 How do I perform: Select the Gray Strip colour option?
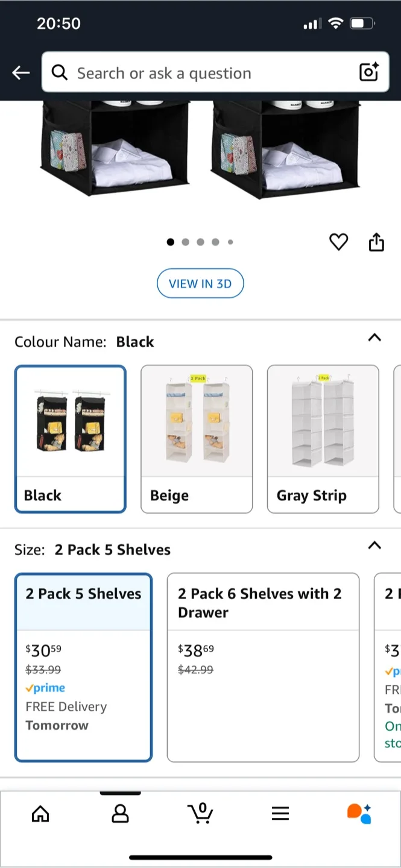pyautogui.click(x=323, y=438)
